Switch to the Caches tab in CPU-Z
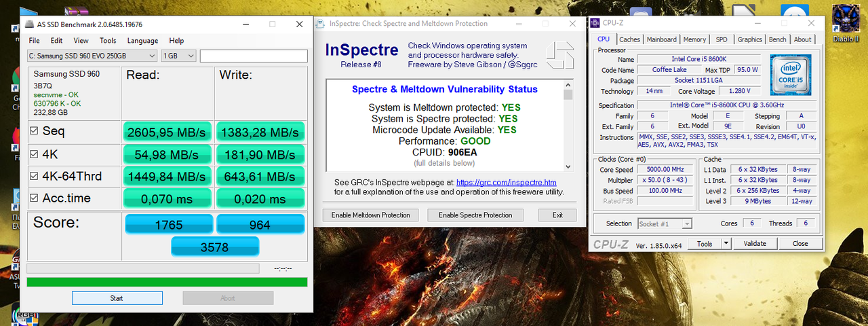Viewport: 868px width, 326px height. click(x=629, y=39)
